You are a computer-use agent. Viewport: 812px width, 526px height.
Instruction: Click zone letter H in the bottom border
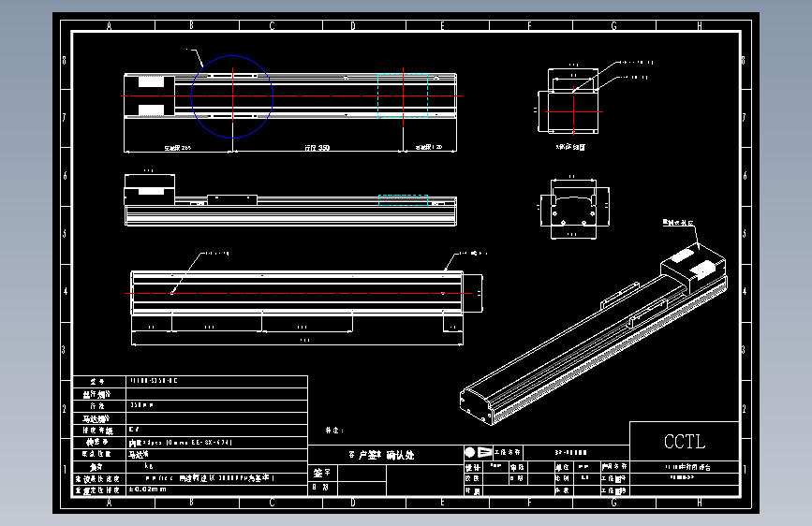point(700,503)
